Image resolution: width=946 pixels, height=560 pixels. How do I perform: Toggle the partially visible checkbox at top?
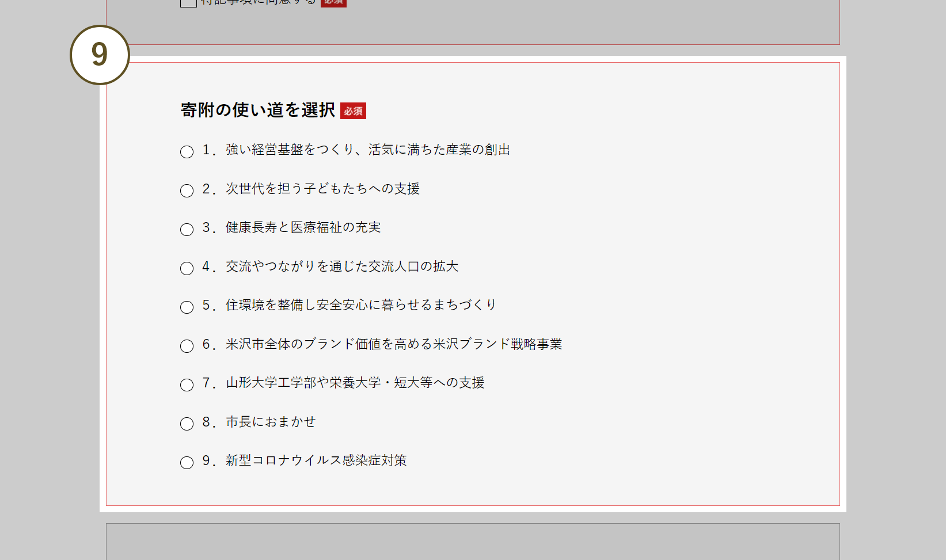tap(188, 2)
